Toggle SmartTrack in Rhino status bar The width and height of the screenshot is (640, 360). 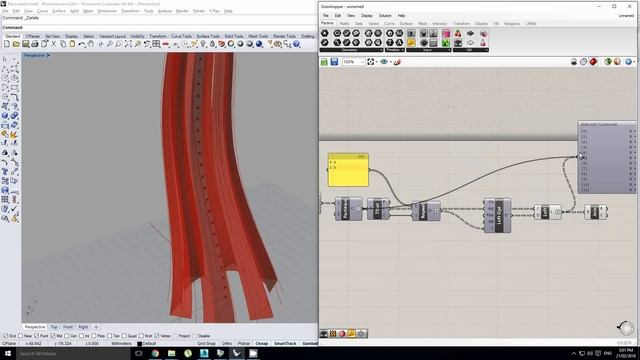pos(285,344)
